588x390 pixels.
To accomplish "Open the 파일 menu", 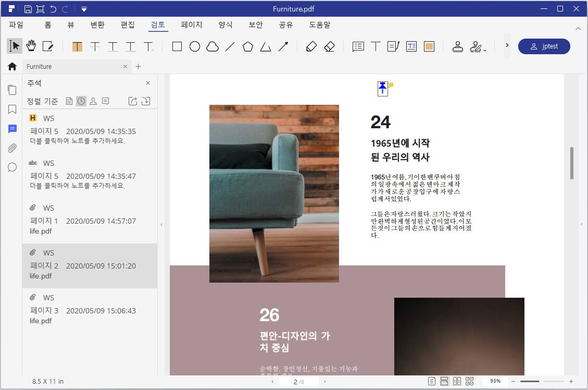I will point(16,25).
